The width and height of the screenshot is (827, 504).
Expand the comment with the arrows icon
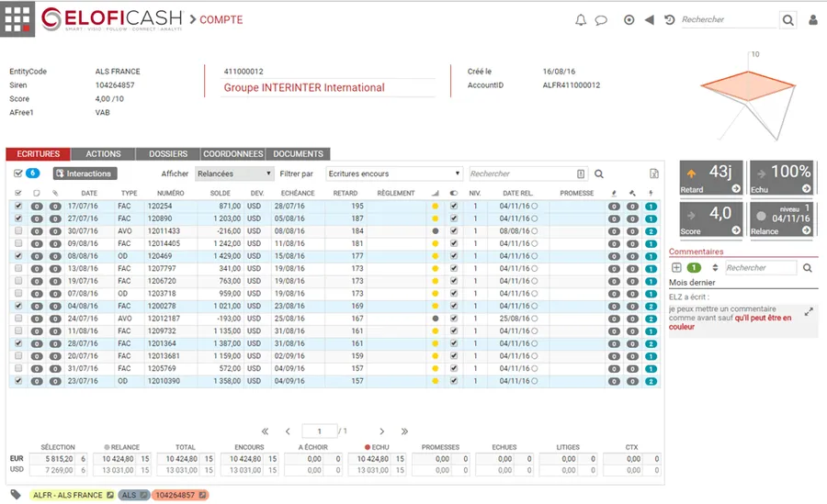tap(809, 312)
